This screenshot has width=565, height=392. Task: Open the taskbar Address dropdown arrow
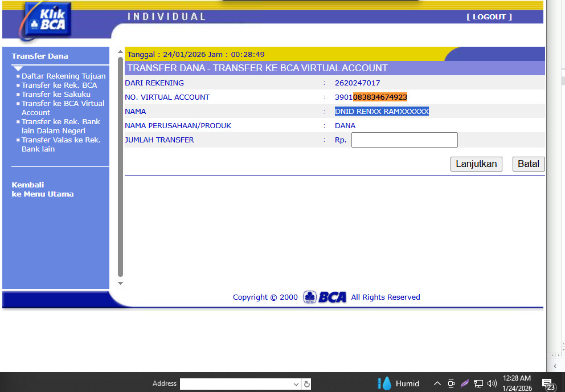point(296,384)
